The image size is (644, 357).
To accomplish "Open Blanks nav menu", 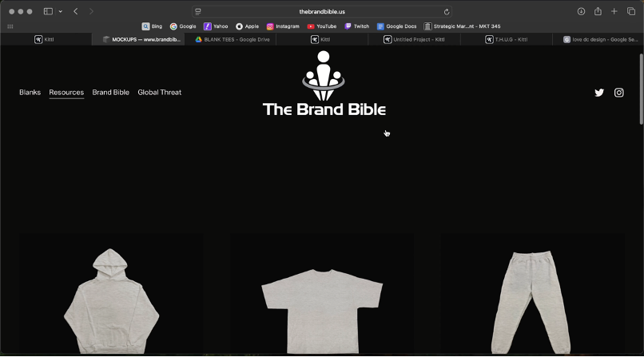I will (30, 93).
